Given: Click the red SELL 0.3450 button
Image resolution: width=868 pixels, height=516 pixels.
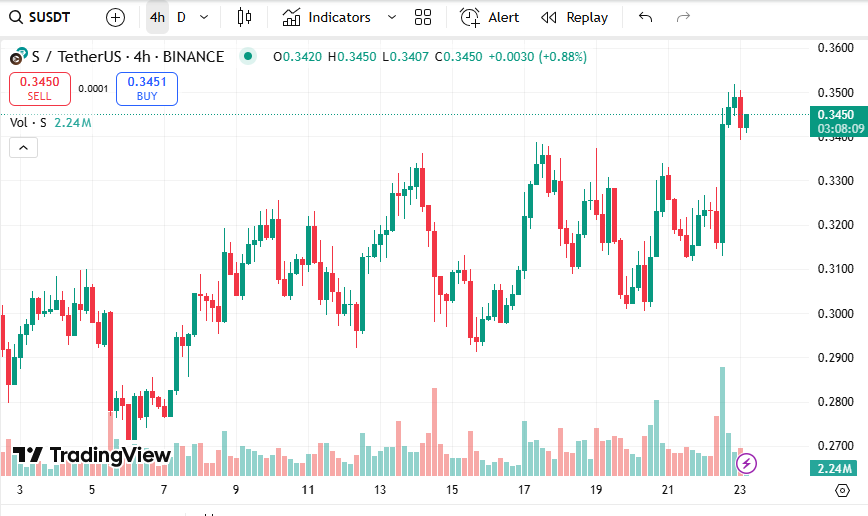Looking at the screenshot, I should point(40,89).
